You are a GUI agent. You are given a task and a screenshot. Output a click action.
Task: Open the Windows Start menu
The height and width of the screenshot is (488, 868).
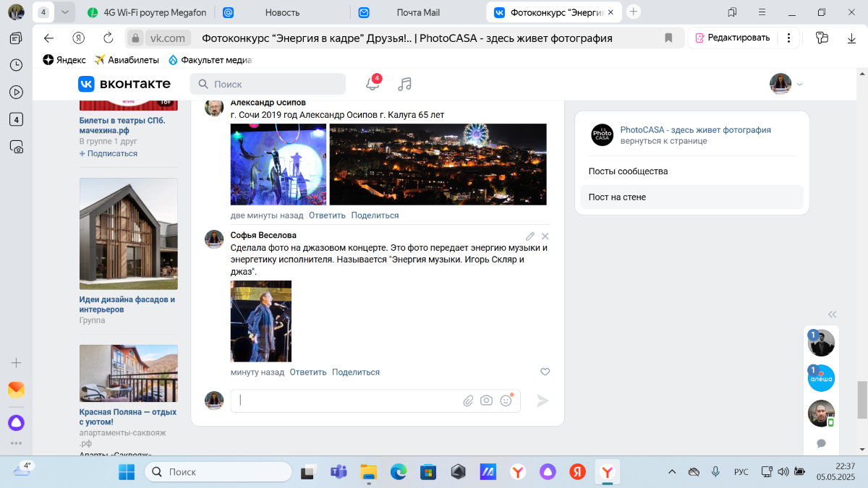[x=127, y=472]
